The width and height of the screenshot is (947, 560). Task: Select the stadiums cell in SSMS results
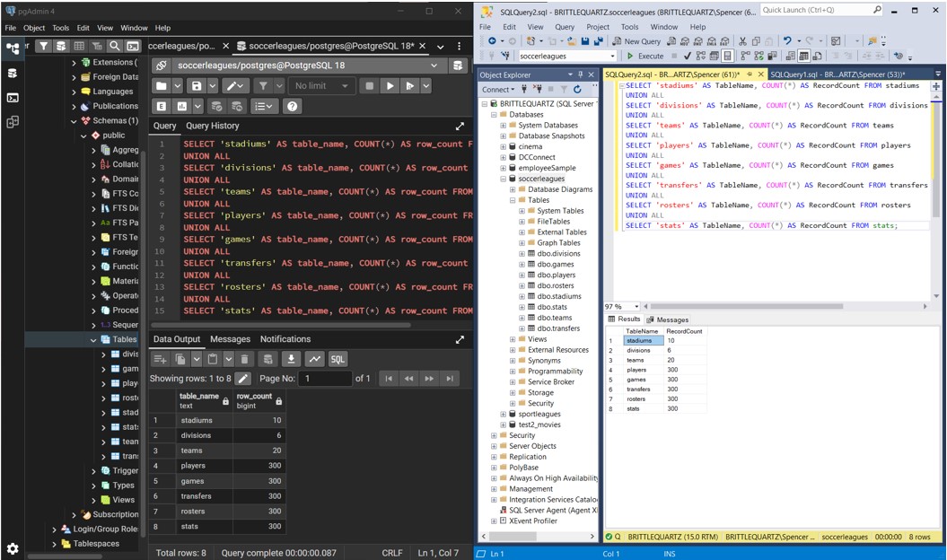643,341
